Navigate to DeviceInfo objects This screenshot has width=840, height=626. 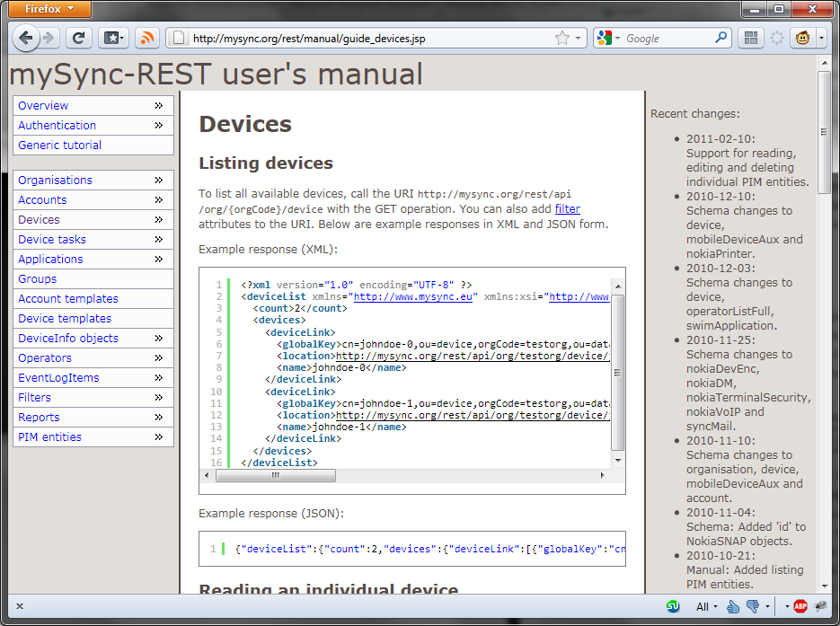click(93, 339)
